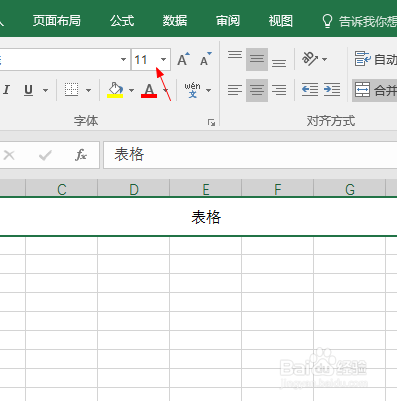
Task: Open the 公式 ribbon tab
Action: (122, 21)
